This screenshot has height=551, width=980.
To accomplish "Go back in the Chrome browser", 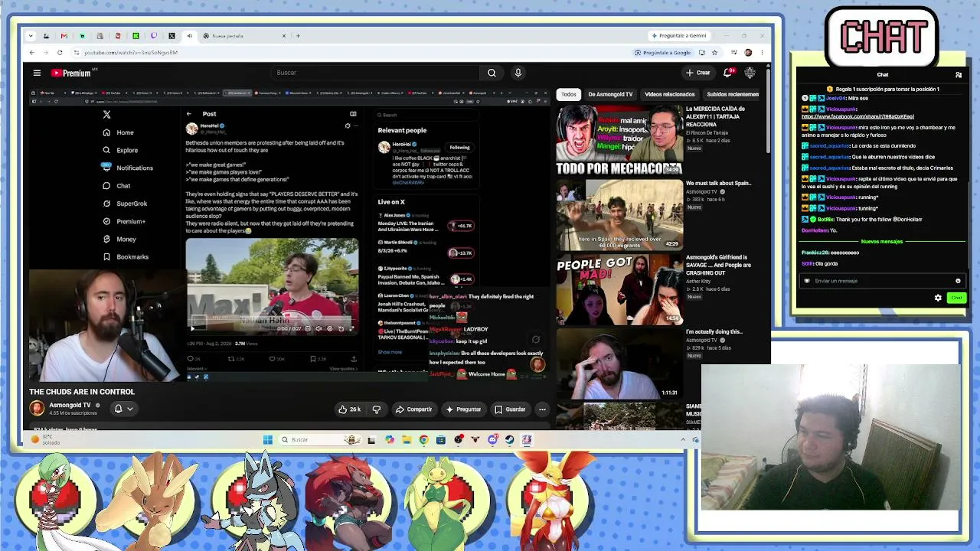I will pyautogui.click(x=32, y=53).
